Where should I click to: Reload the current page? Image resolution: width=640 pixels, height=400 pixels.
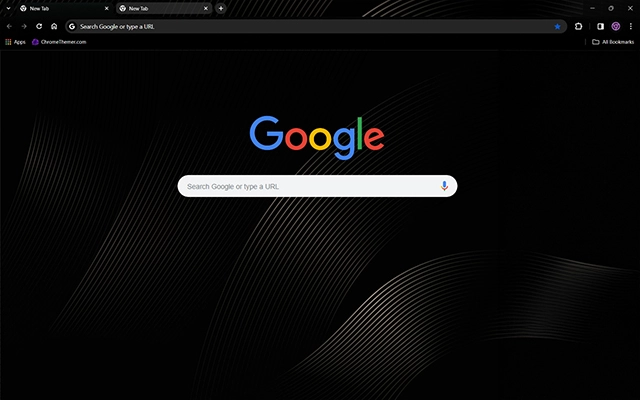[39, 26]
